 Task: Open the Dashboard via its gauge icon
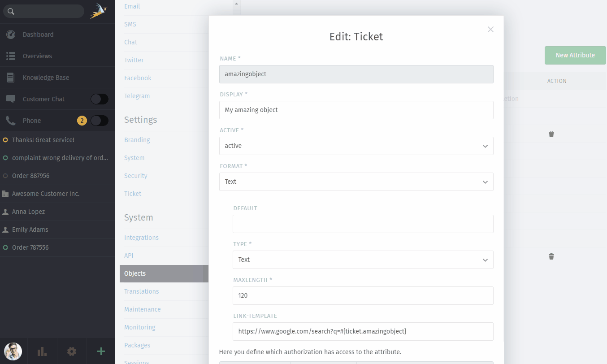pyautogui.click(x=11, y=35)
